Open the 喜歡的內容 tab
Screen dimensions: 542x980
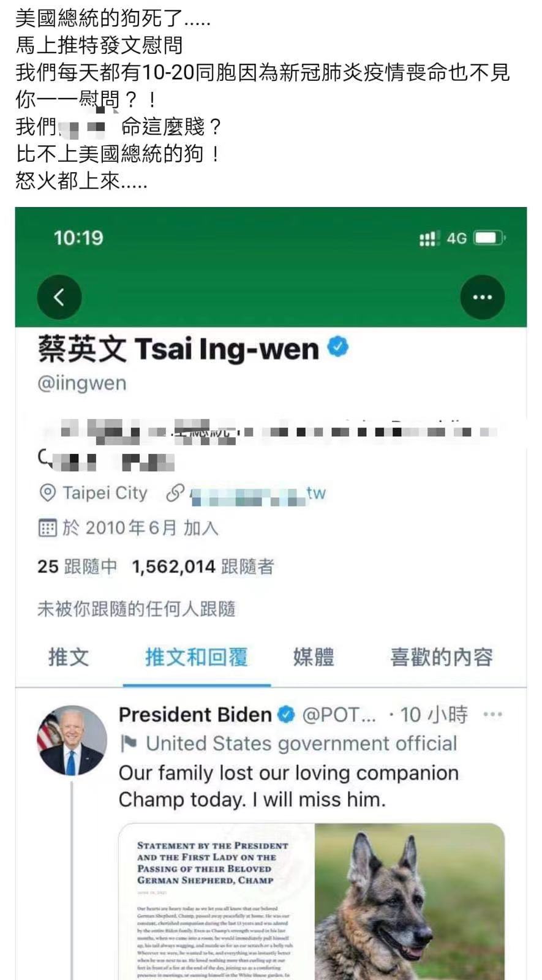point(442,657)
